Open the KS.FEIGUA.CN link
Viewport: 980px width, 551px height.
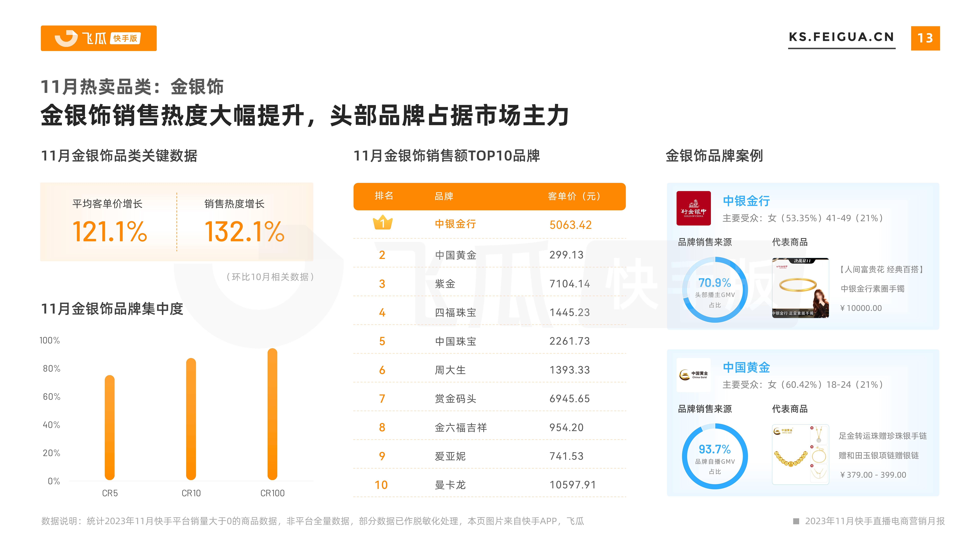click(x=842, y=37)
